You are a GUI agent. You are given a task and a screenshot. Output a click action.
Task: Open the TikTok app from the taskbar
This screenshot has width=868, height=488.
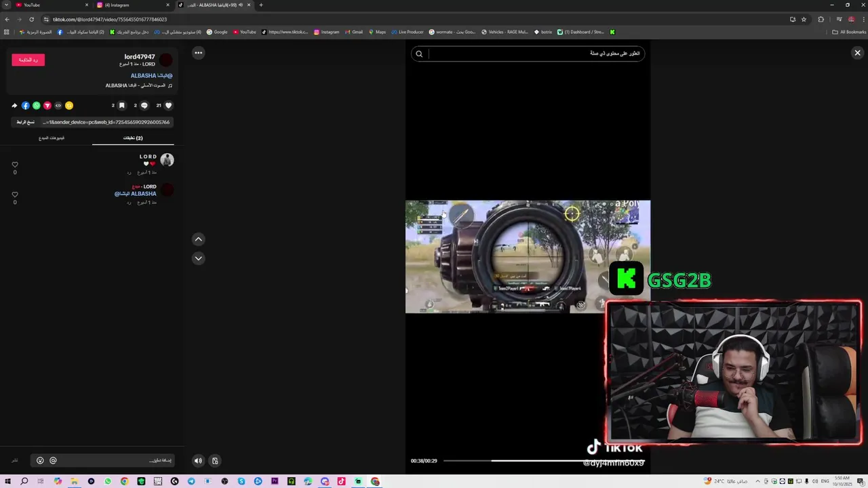tap(341, 481)
